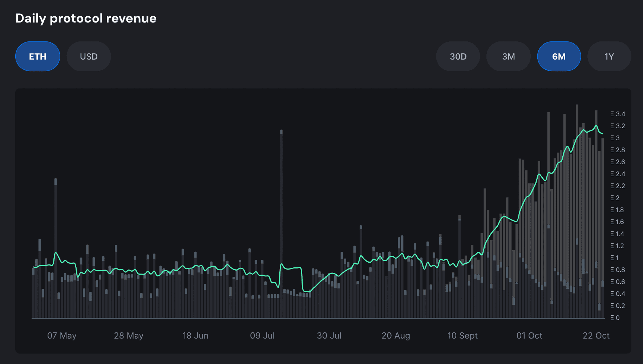This screenshot has width=643, height=364.
Task: Click the '18 Jun' x-axis label
Action: [195, 336]
